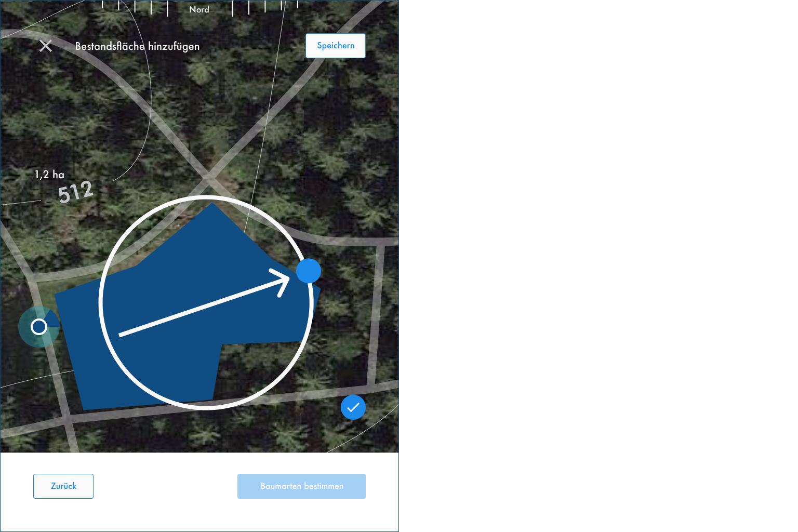Confirm the area with the blue checkmark icon
798x532 pixels.
click(353, 407)
